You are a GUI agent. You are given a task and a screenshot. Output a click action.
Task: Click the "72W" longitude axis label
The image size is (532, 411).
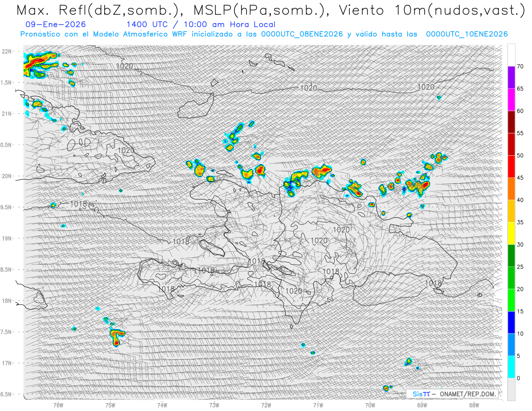click(266, 405)
